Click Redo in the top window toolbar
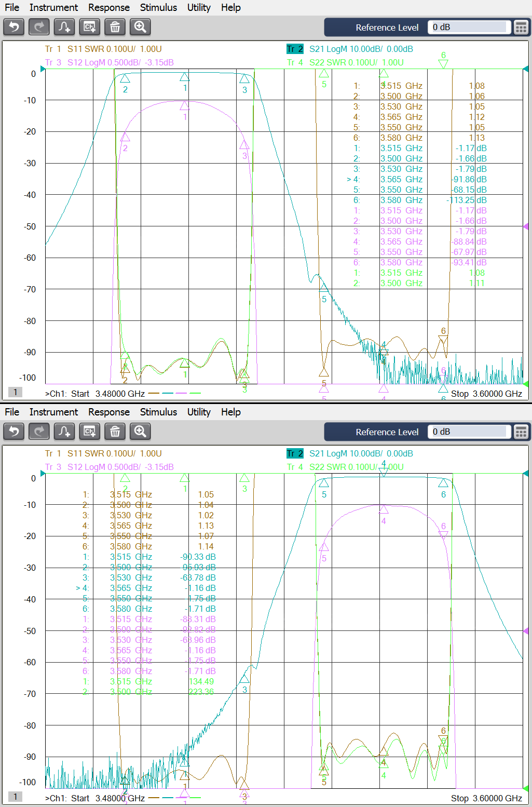 39,27
